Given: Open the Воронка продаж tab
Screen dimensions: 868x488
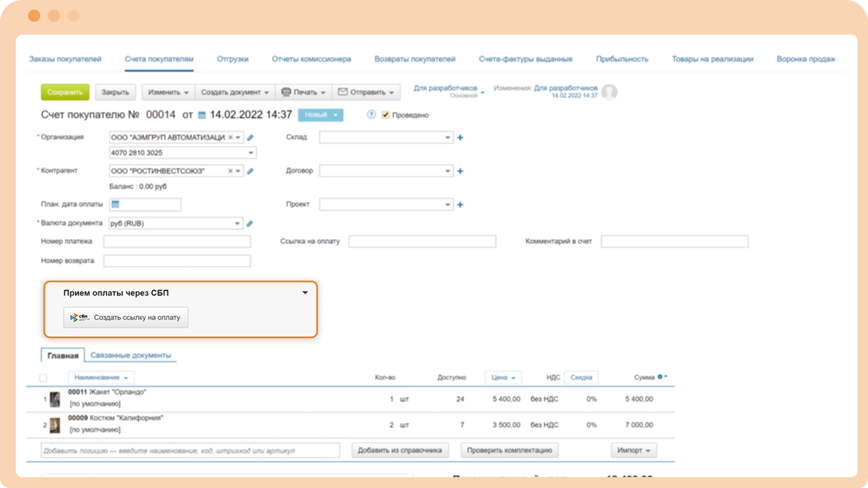Looking at the screenshot, I should click(x=806, y=59).
